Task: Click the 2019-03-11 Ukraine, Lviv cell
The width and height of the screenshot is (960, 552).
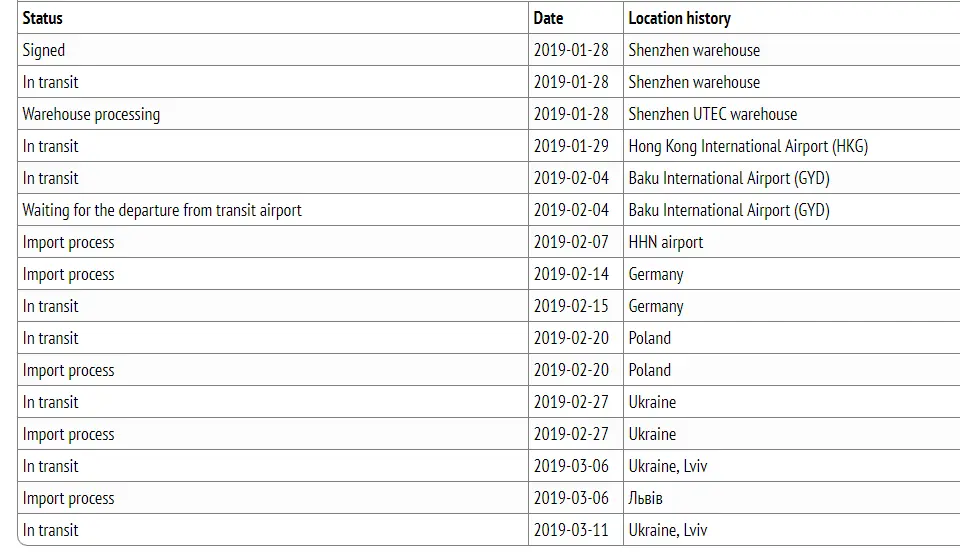Action: pyautogui.click(x=792, y=529)
